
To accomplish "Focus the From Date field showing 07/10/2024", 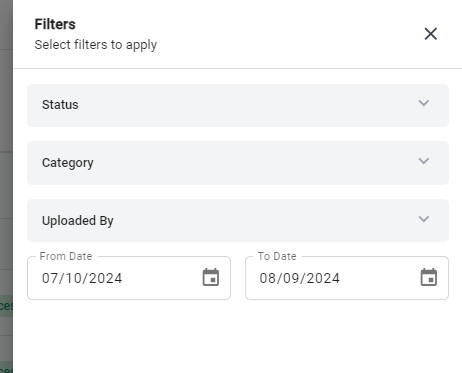I will tap(129, 278).
